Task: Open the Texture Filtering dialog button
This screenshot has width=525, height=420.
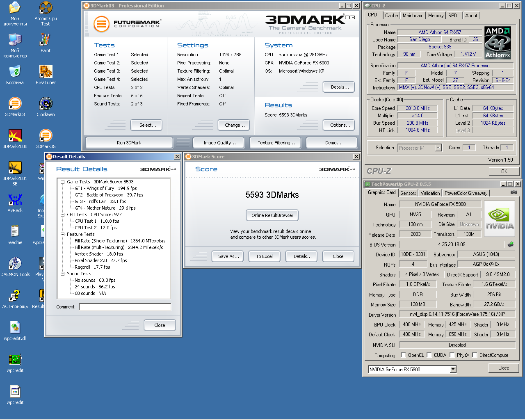Action: pyautogui.click(x=276, y=143)
